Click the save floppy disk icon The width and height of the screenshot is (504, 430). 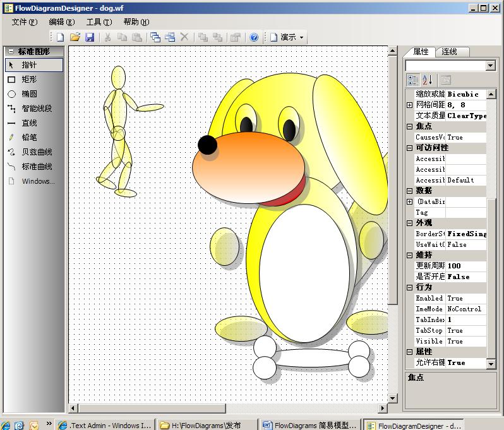click(x=90, y=37)
